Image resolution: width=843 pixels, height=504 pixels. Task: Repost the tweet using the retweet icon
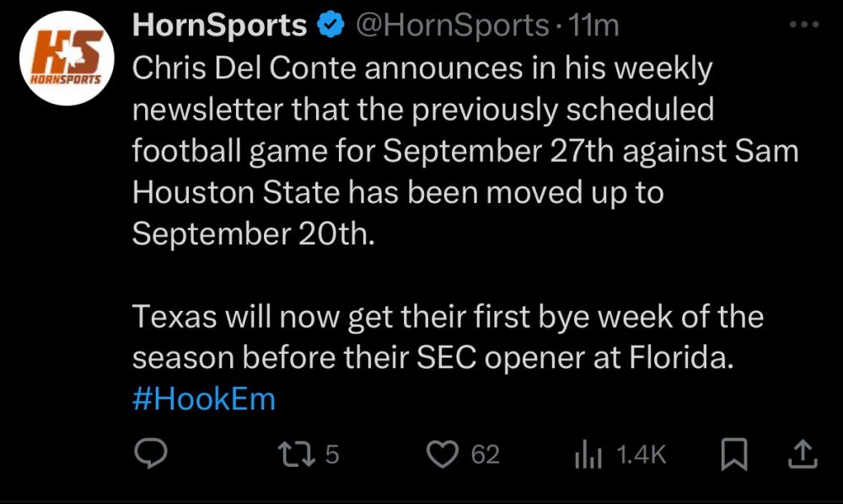click(298, 456)
